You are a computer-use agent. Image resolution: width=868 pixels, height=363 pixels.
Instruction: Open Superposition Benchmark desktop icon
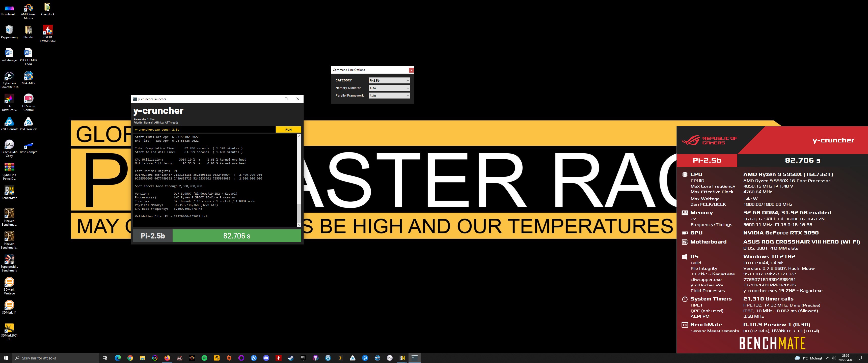(x=9, y=263)
